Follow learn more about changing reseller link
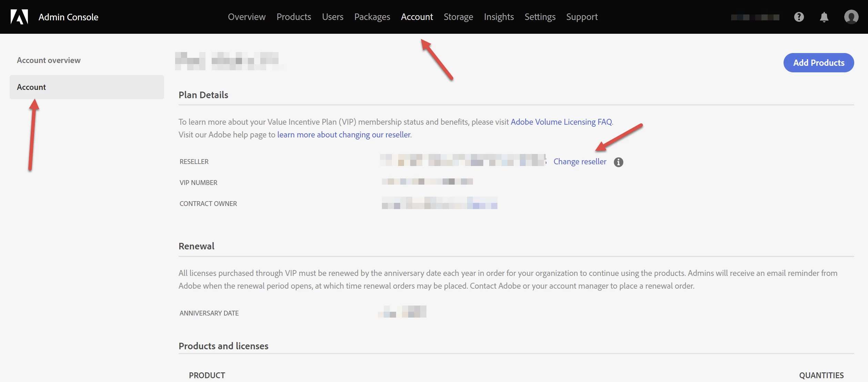The height and width of the screenshot is (382, 868). (x=344, y=135)
